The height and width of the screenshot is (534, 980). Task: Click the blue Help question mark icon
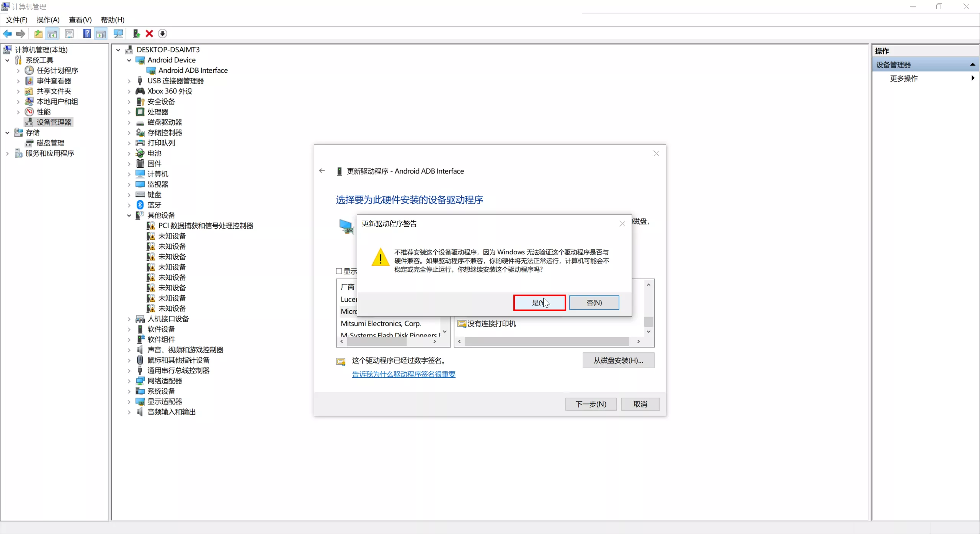pos(87,34)
